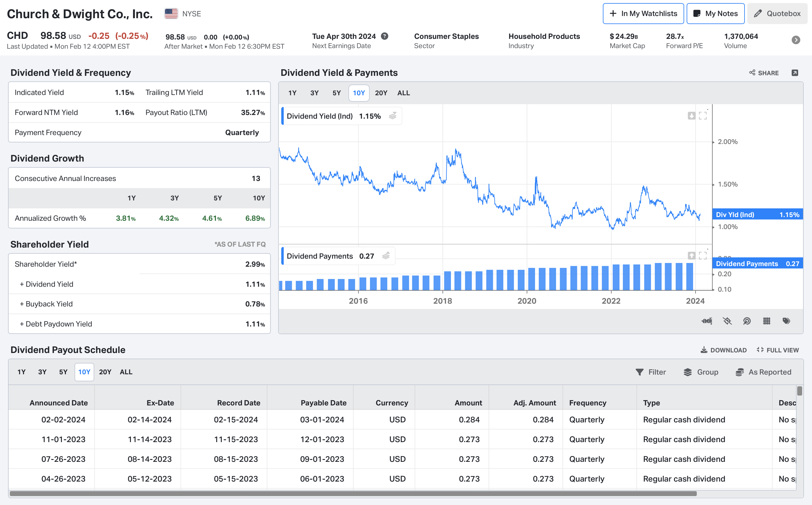
Task: Click Consecutive Annual Increases value 13
Action: tap(256, 178)
